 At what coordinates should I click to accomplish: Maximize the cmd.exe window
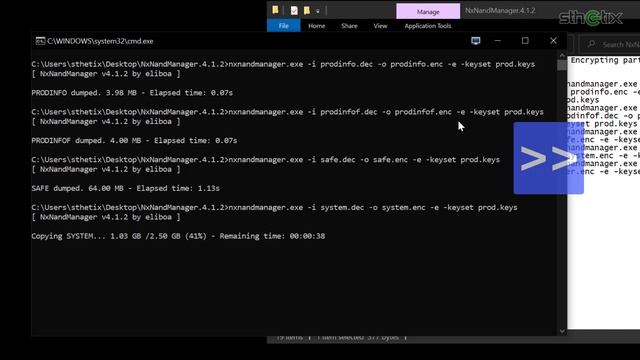tap(525, 41)
